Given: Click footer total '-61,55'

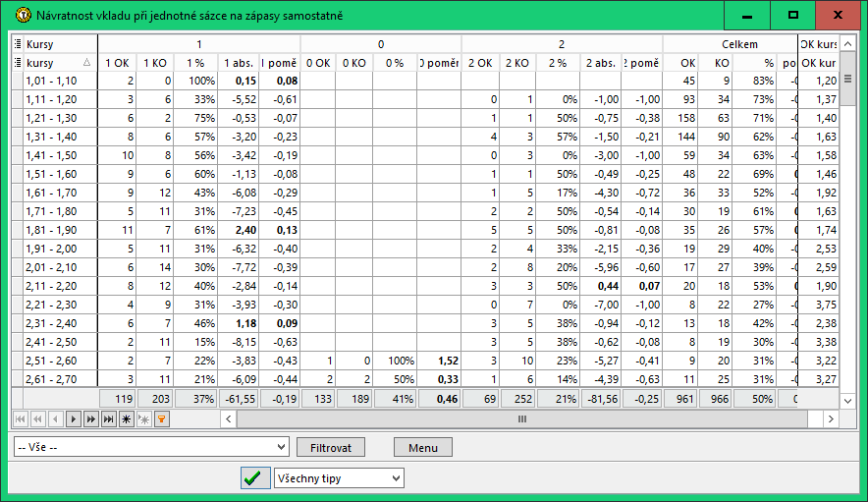Looking at the screenshot, I should 240,399.
